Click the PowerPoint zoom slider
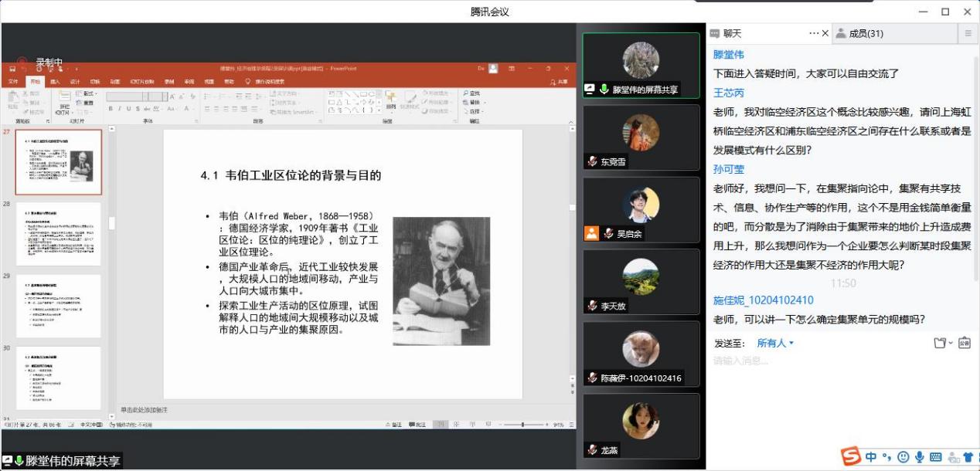This screenshot has height=471, width=980. coord(522,425)
